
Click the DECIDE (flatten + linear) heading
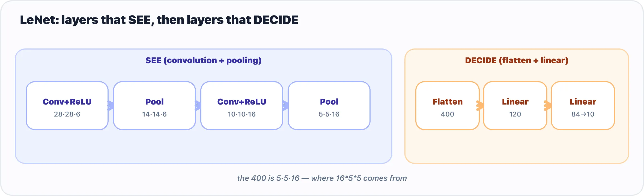click(517, 60)
